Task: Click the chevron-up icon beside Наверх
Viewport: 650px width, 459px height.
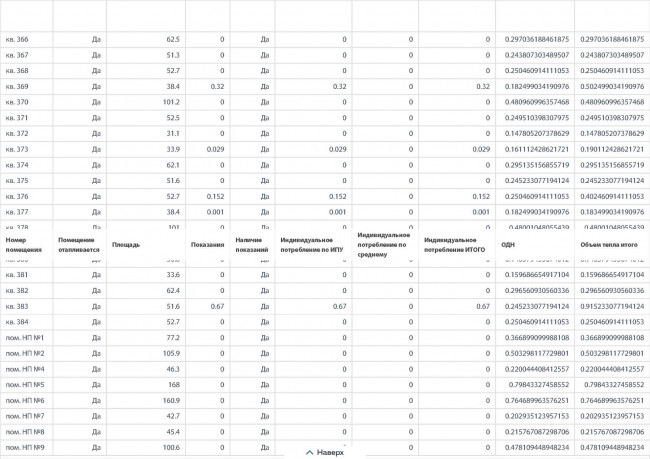Action: [x=309, y=452]
